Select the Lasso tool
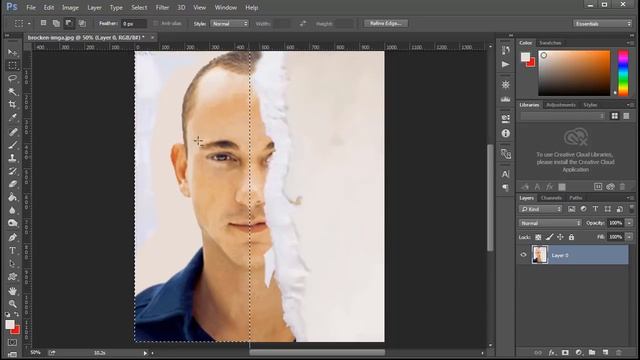The width and height of the screenshot is (640, 360). 13,78
